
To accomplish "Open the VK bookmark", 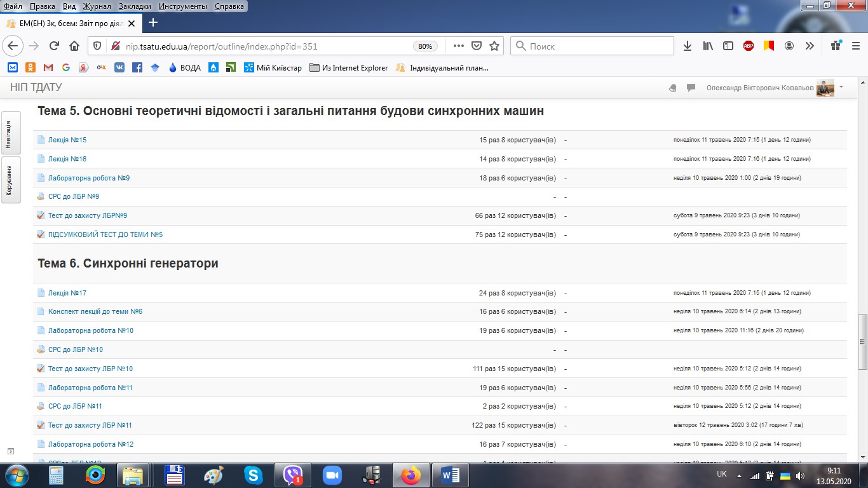I will (x=119, y=67).
